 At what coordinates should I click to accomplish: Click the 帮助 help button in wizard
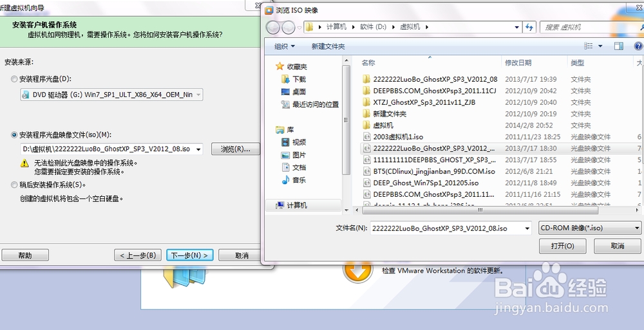pyautogui.click(x=25, y=255)
